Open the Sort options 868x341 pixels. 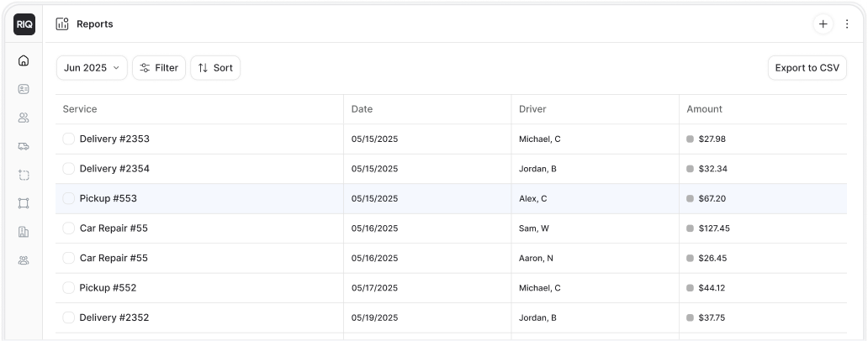(215, 68)
